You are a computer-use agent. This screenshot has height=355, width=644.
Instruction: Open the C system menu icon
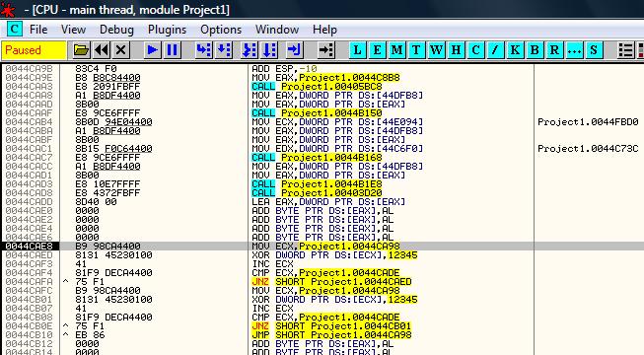pos(15,30)
